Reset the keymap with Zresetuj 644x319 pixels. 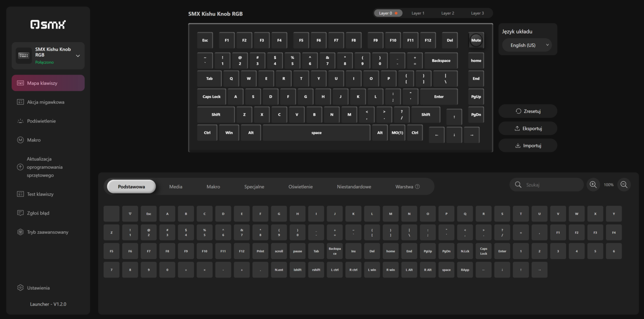pyautogui.click(x=527, y=111)
